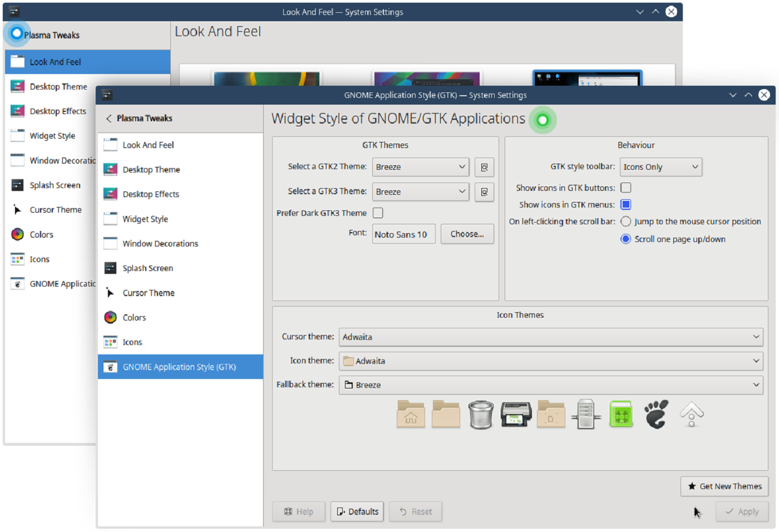Click the Defaults button
The image size is (779, 532).
coord(357,511)
